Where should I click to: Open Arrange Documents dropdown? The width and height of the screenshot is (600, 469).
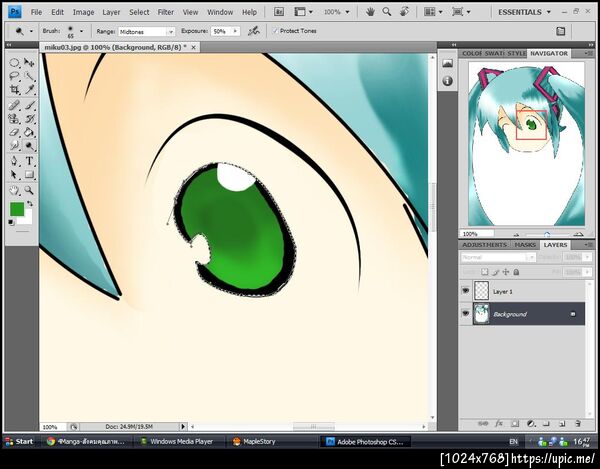click(x=433, y=12)
